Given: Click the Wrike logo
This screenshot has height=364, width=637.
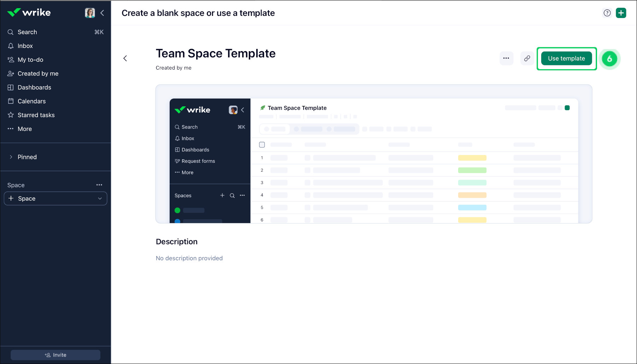Looking at the screenshot, I should [29, 13].
